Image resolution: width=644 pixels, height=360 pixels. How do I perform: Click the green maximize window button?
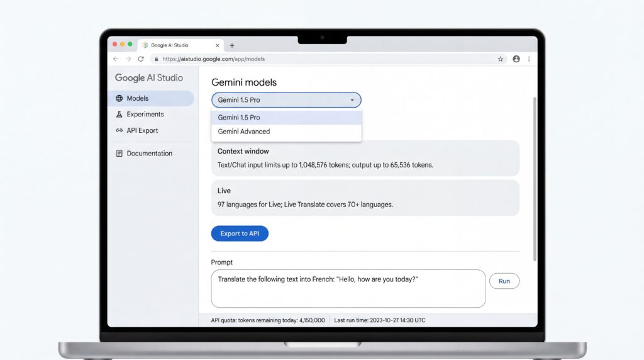point(130,45)
